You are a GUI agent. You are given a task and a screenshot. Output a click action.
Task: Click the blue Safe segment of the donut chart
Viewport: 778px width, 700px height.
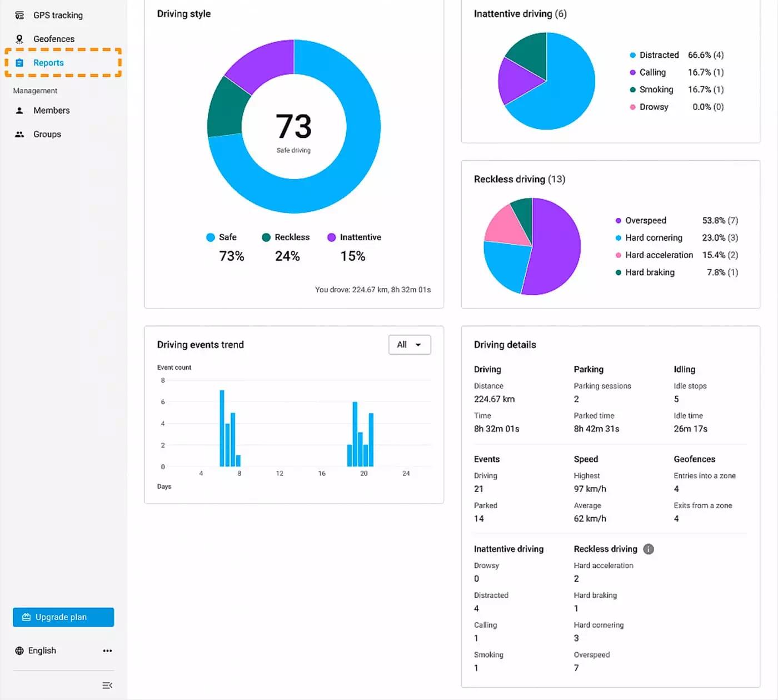point(356,161)
